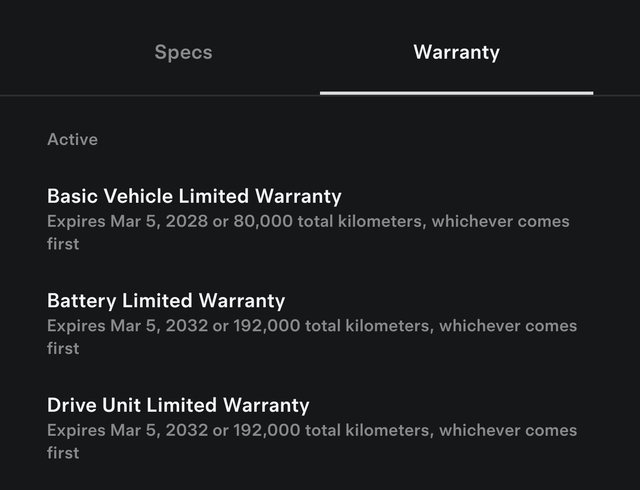Open Battery Limited Warranty title

[166, 301]
